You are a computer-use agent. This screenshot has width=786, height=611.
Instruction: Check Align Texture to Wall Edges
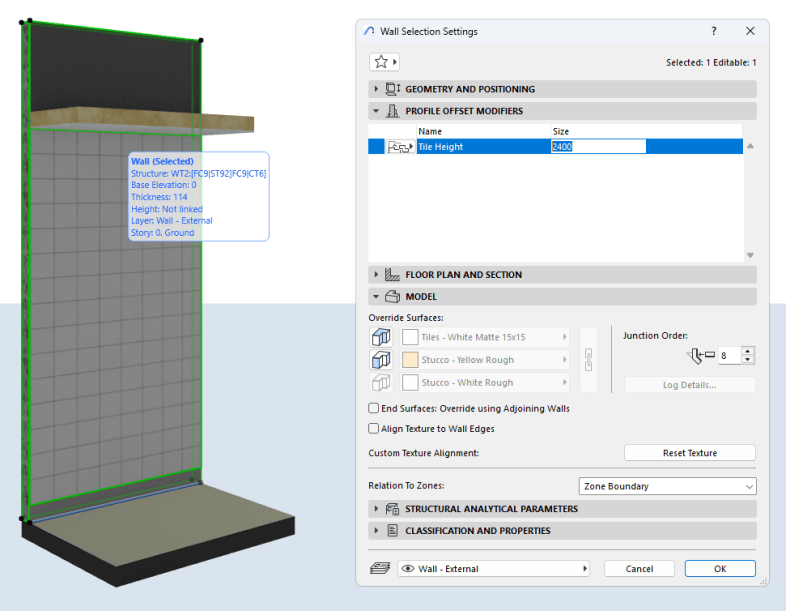click(x=374, y=429)
